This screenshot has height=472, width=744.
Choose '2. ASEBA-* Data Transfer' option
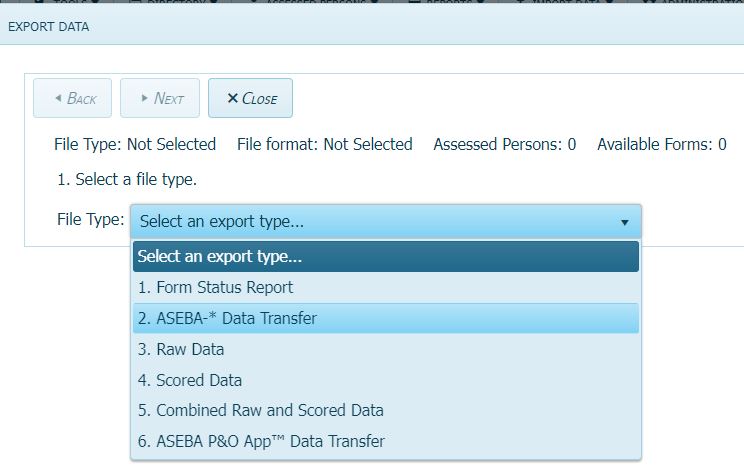386,318
